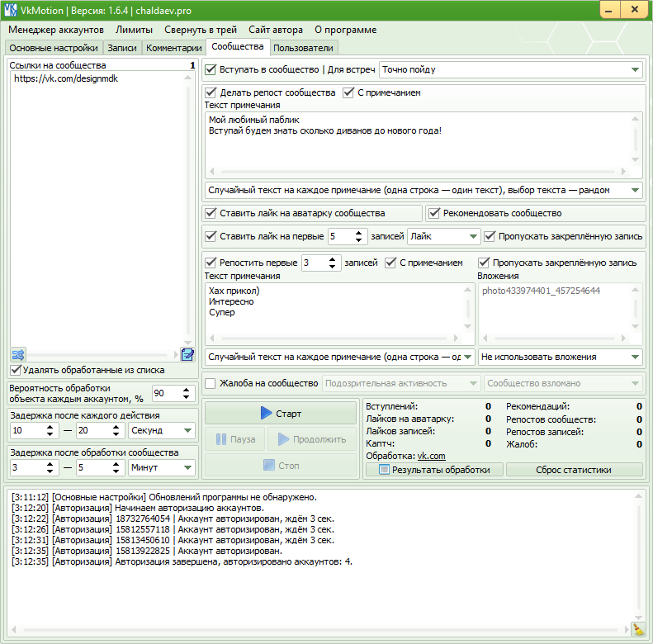Uncheck Вступать в сообщество checkbox
Viewport: 653px width, 644px height.
(211, 69)
